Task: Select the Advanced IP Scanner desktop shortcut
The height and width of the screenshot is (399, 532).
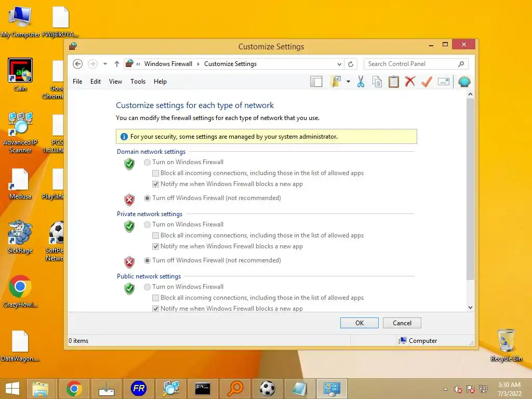Action: pos(20,132)
